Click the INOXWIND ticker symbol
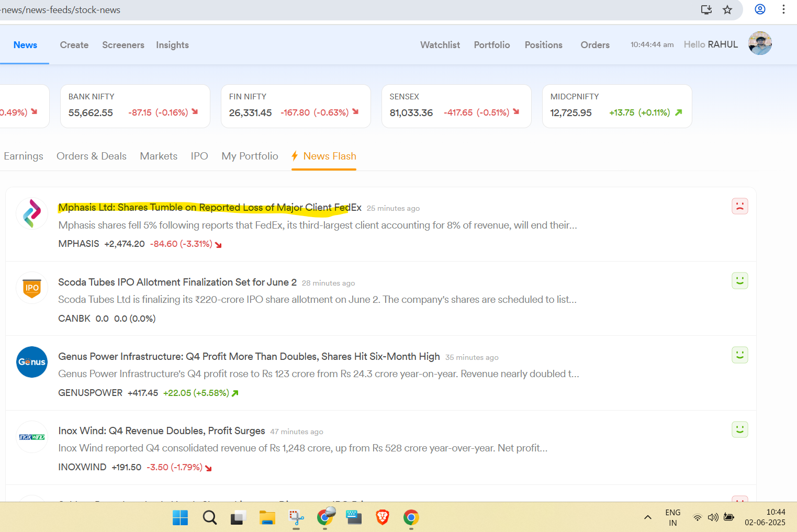797x532 pixels. [82, 467]
